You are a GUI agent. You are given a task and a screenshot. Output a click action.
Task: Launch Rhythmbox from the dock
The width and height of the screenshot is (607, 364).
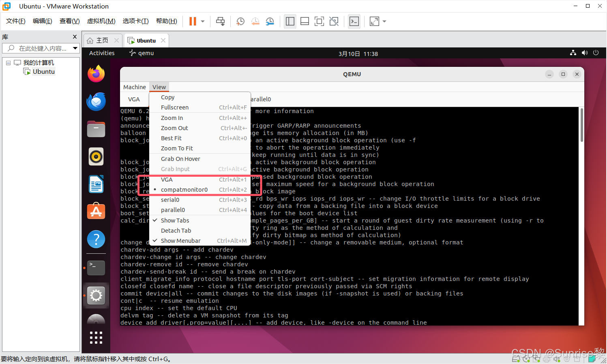pyautogui.click(x=96, y=156)
